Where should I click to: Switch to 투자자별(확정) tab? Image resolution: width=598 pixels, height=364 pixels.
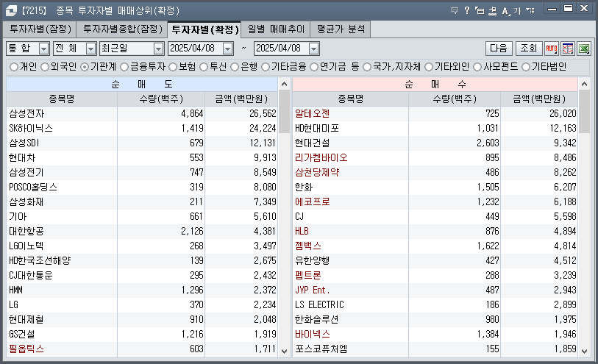[204, 29]
